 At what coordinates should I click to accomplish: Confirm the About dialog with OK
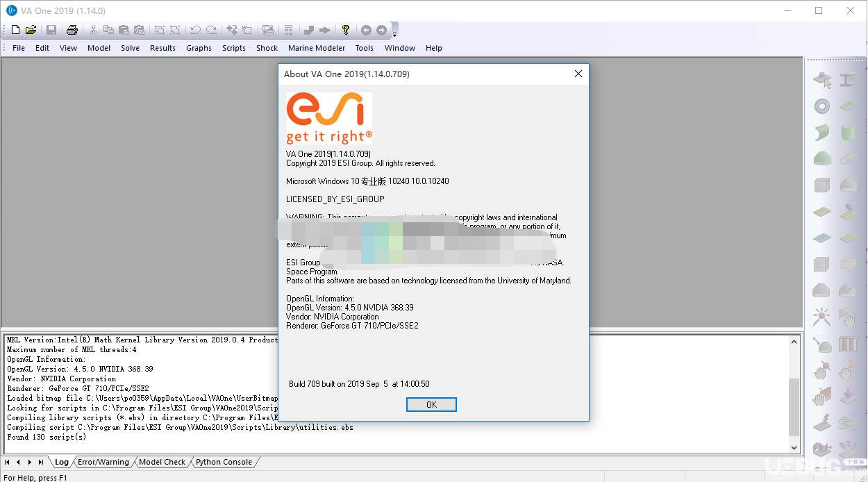tap(431, 404)
